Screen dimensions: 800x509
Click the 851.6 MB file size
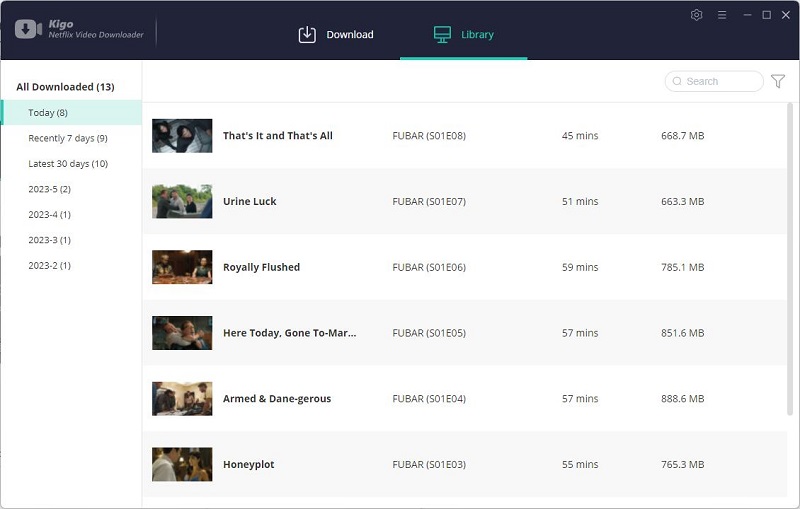683,333
